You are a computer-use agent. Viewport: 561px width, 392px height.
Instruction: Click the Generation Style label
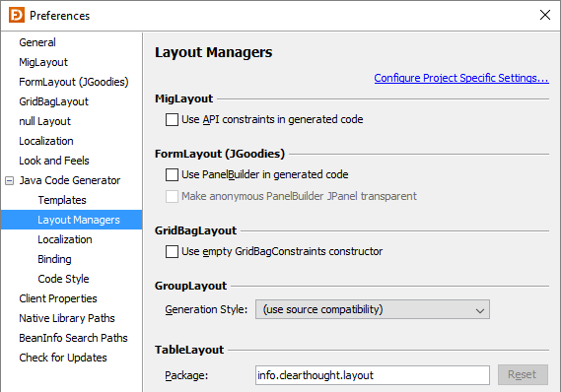(x=206, y=309)
